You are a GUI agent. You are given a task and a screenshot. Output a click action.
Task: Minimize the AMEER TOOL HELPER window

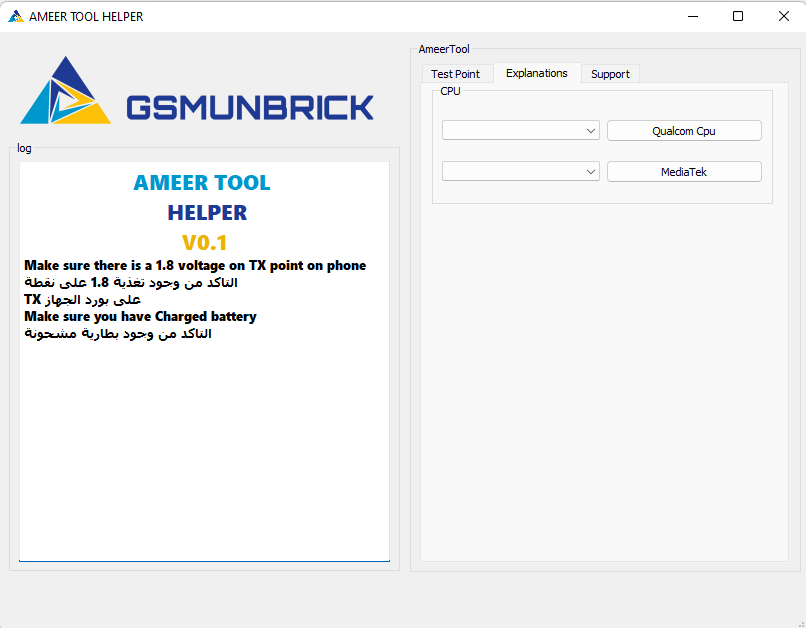pyautogui.click(x=693, y=16)
